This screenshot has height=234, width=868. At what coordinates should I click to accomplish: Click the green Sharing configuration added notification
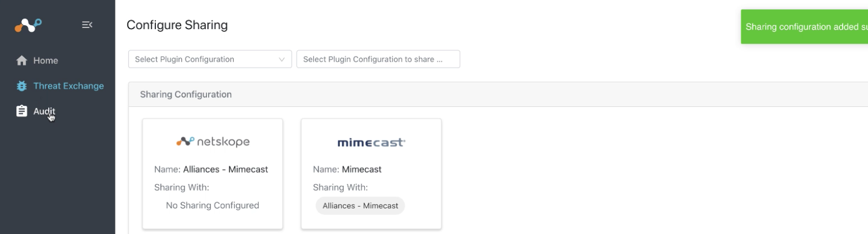click(x=805, y=27)
